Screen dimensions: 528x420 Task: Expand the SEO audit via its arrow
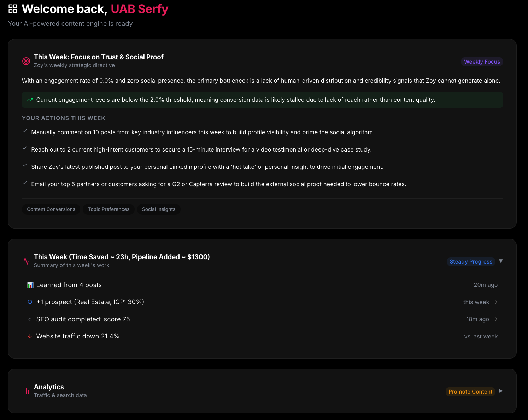(x=495, y=319)
